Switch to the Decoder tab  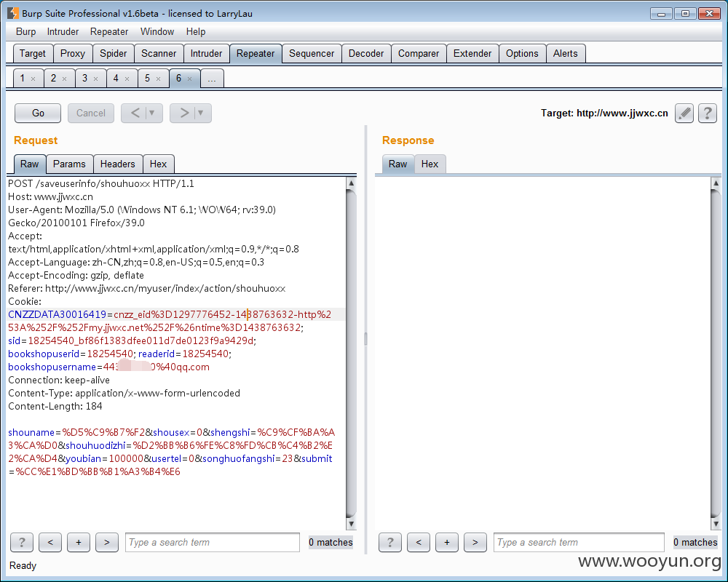click(x=366, y=53)
